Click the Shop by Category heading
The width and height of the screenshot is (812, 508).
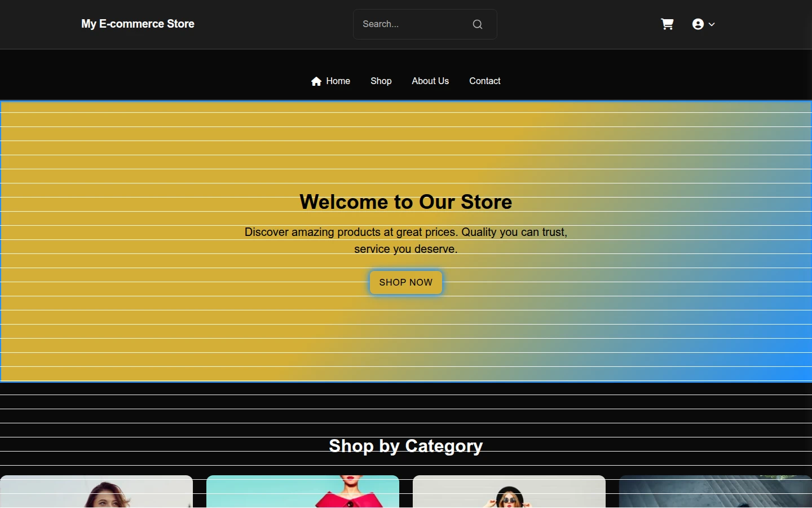406,446
